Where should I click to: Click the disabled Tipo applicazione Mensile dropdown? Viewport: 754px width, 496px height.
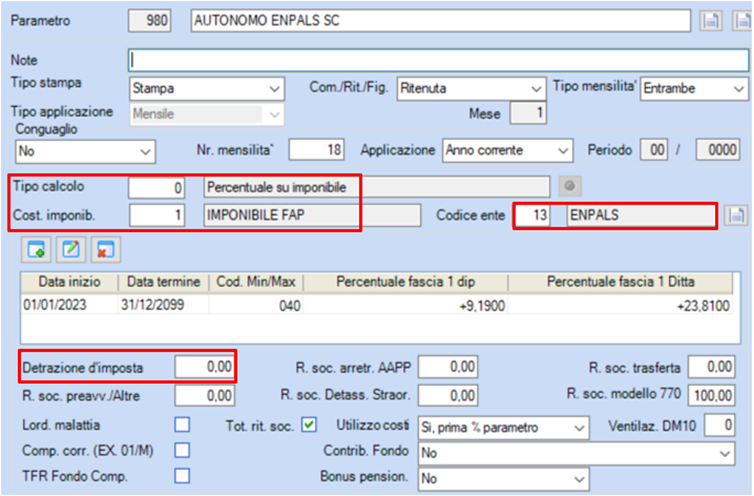click(207, 114)
